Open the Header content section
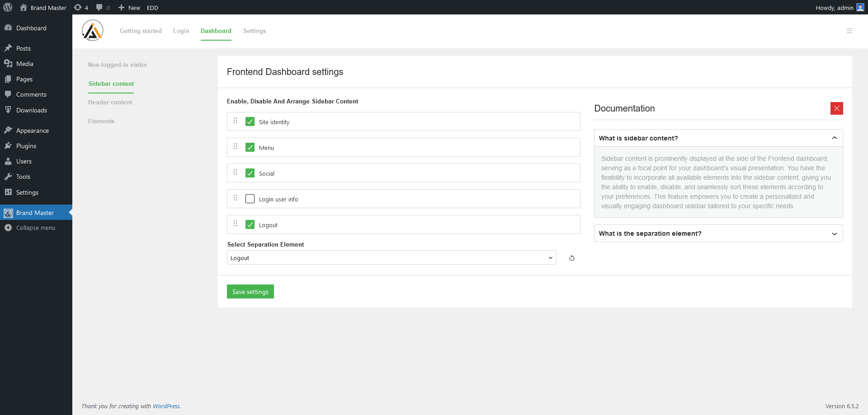The height and width of the screenshot is (415, 868). point(110,102)
